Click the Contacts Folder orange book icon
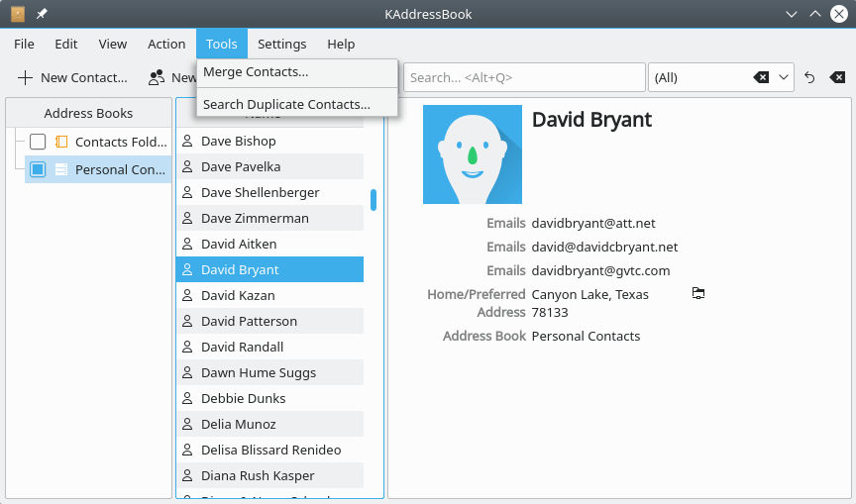856x504 pixels. tap(61, 142)
